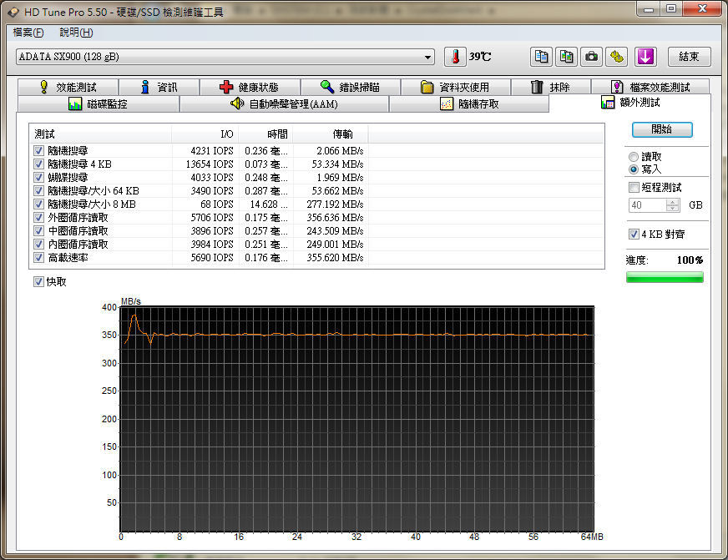This screenshot has width=728, height=560.
Task: Click the thermometer temperature icon
Action: 456,57
